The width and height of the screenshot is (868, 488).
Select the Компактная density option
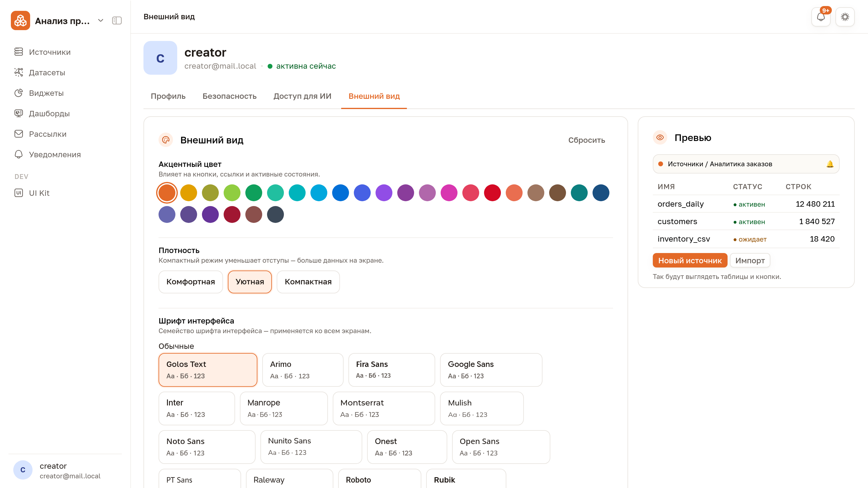tap(308, 282)
